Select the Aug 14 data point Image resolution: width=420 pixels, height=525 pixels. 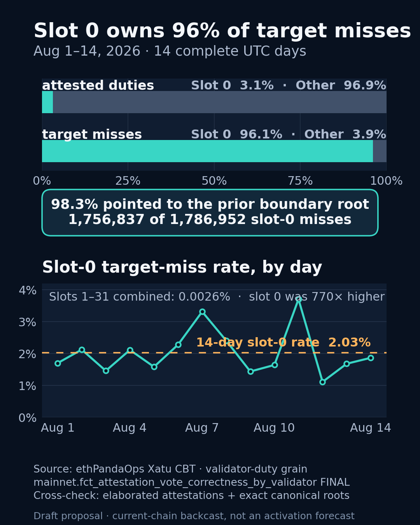[371, 358]
